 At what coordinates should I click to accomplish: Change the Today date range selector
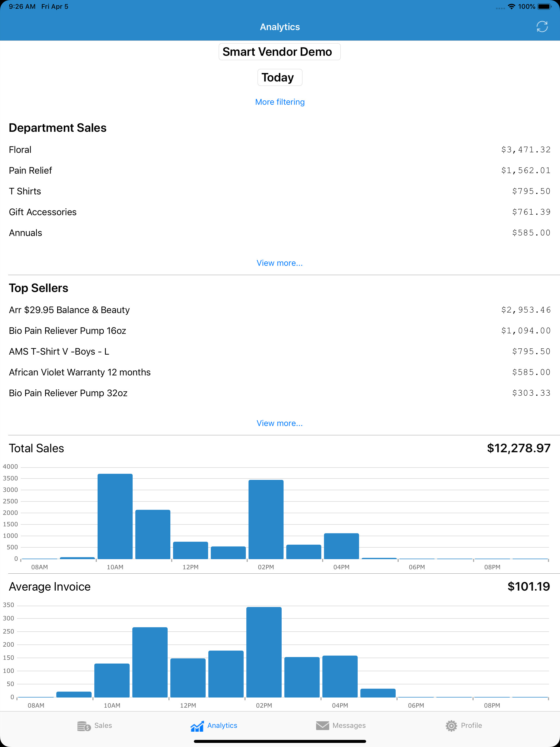coord(280,77)
